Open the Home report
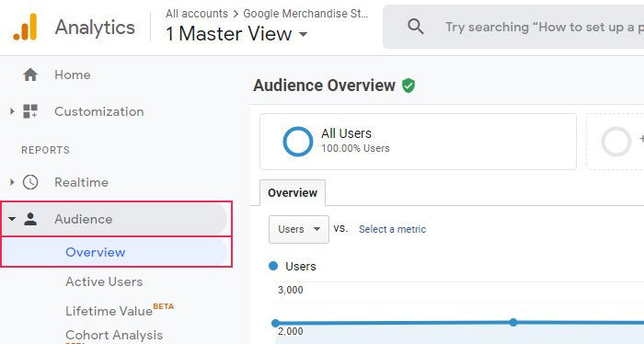The height and width of the screenshot is (344, 644). coord(73,75)
